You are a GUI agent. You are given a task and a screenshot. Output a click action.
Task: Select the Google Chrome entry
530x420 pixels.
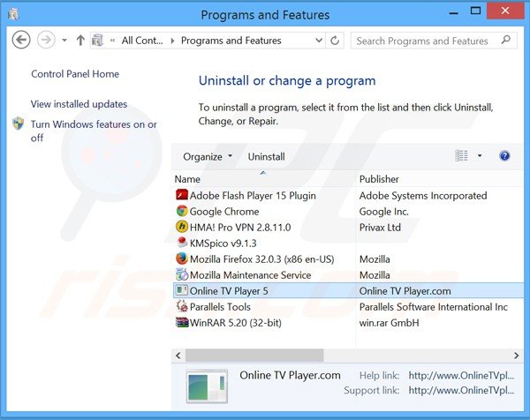click(x=224, y=212)
